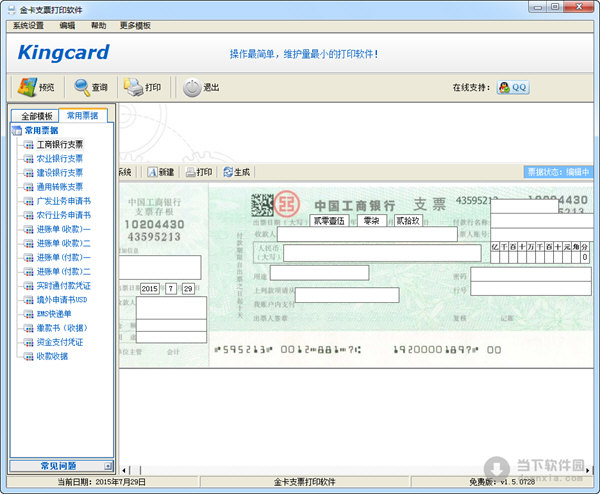Click the month field showing 7

171,289
